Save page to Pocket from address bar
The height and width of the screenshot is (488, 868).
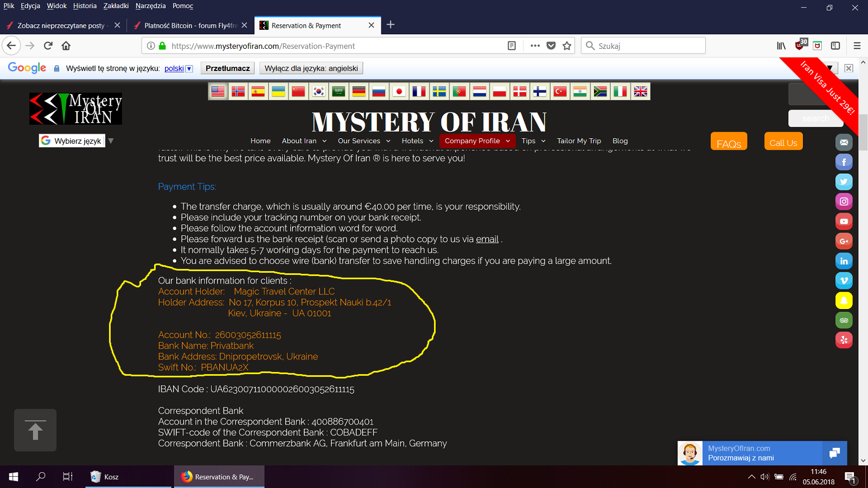click(551, 46)
